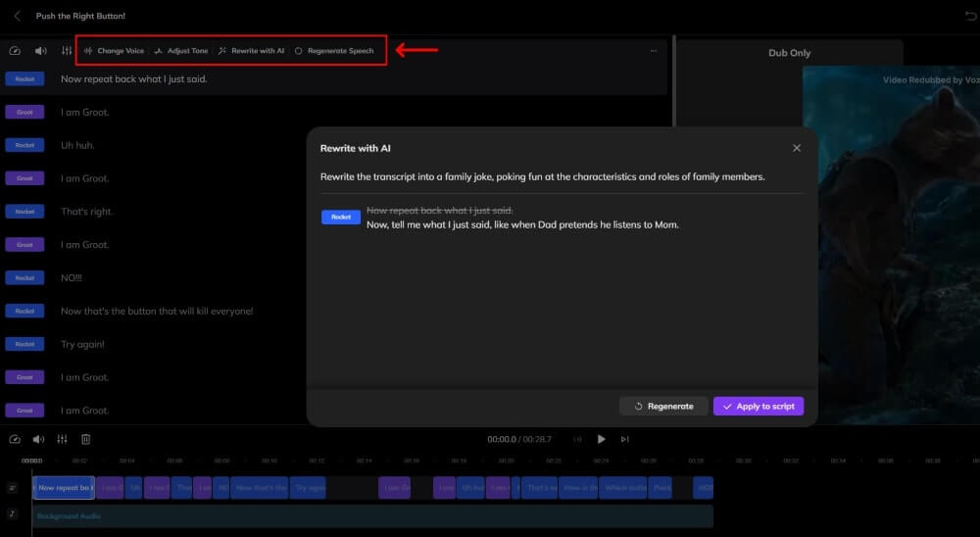Click the back arrow beside project title
The image size is (980, 537).
(x=17, y=16)
